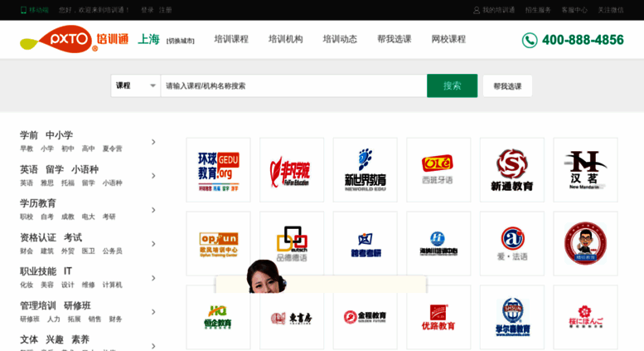Select the 中小学 category heading
The image size is (644, 351).
(x=59, y=134)
